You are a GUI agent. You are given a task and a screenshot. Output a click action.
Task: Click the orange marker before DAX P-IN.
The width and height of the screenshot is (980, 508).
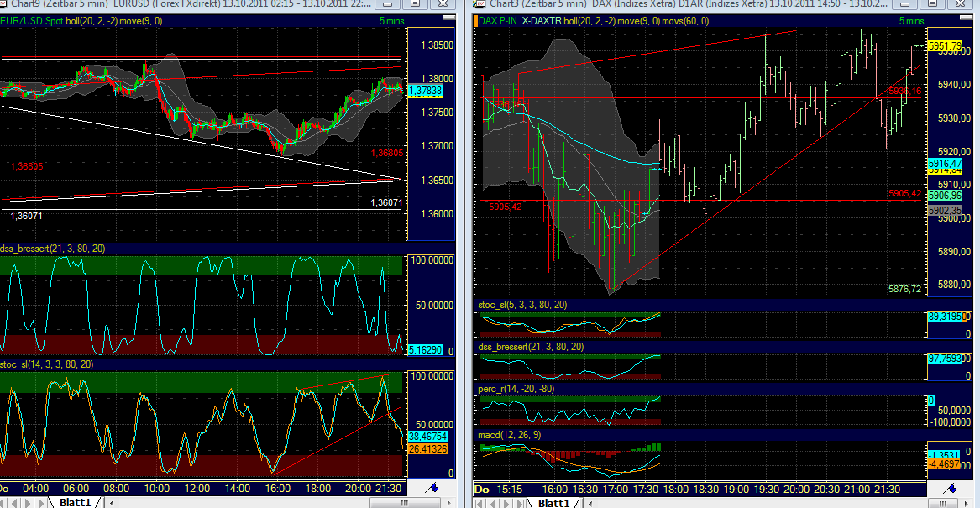click(x=475, y=21)
